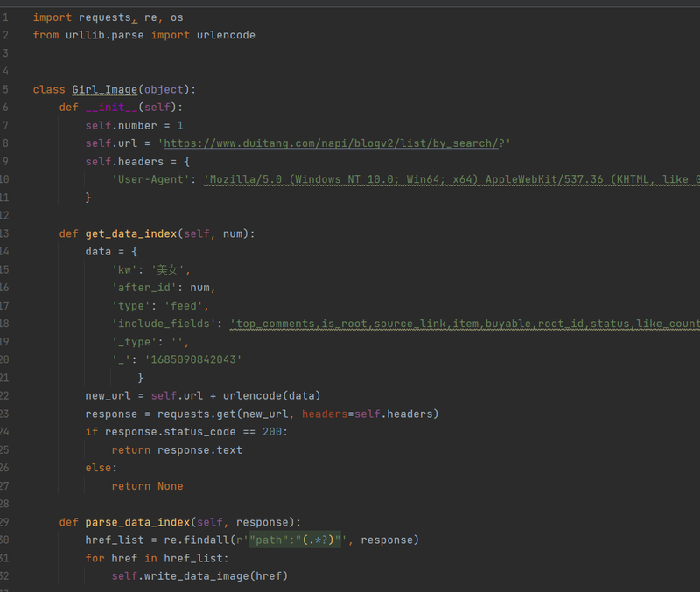The width and height of the screenshot is (700, 592).
Task: Click the 'data = {' line
Action: click(x=111, y=252)
